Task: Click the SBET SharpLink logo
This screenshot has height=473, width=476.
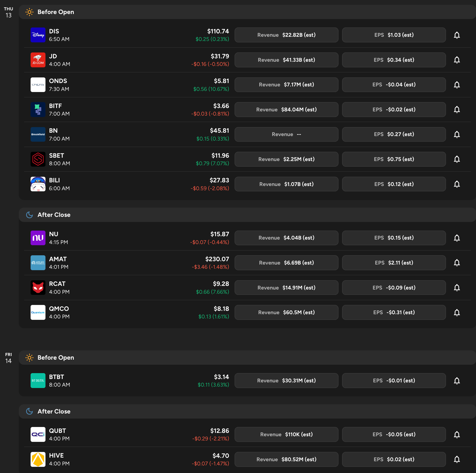Action: point(38,159)
